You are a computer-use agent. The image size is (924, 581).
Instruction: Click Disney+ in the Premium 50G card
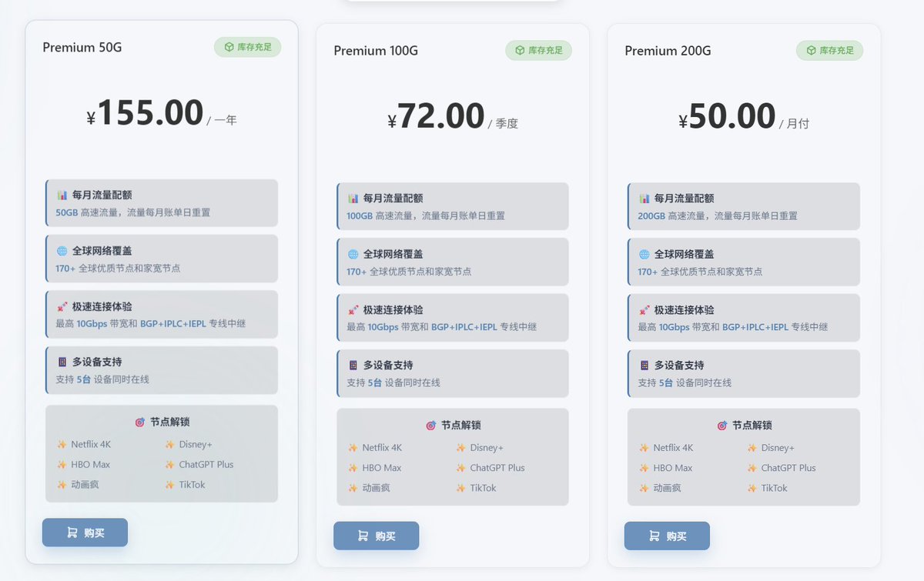tap(196, 444)
